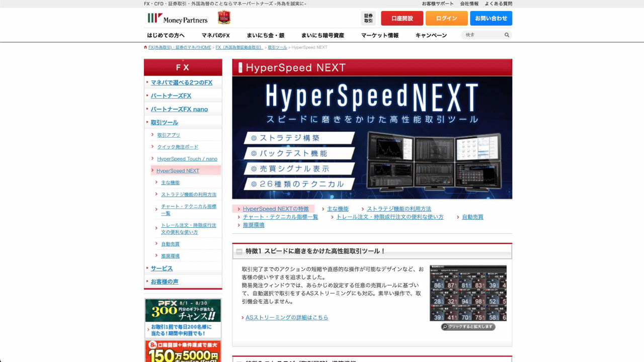Click the 証券取引 button
The width and height of the screenshot is (644, 362).
pos(368,18)
